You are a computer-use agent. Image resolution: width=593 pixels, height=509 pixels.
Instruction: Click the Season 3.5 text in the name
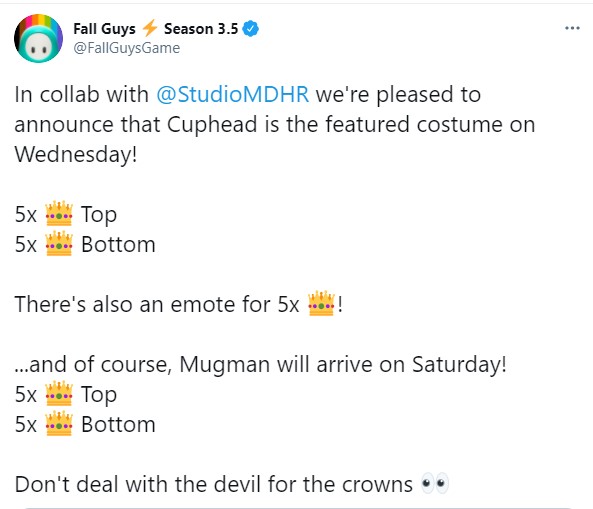(201, 29)
